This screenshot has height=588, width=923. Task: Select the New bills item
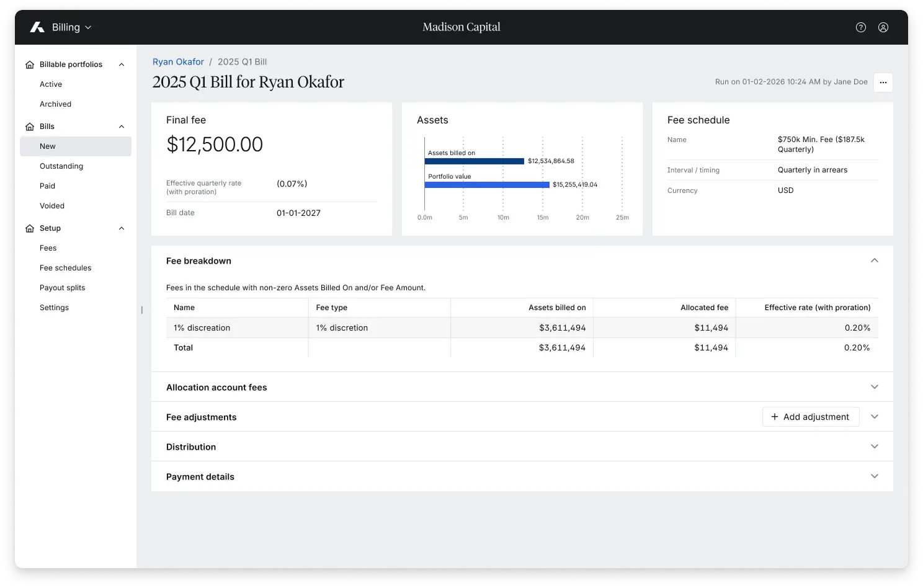pos(76,146)
